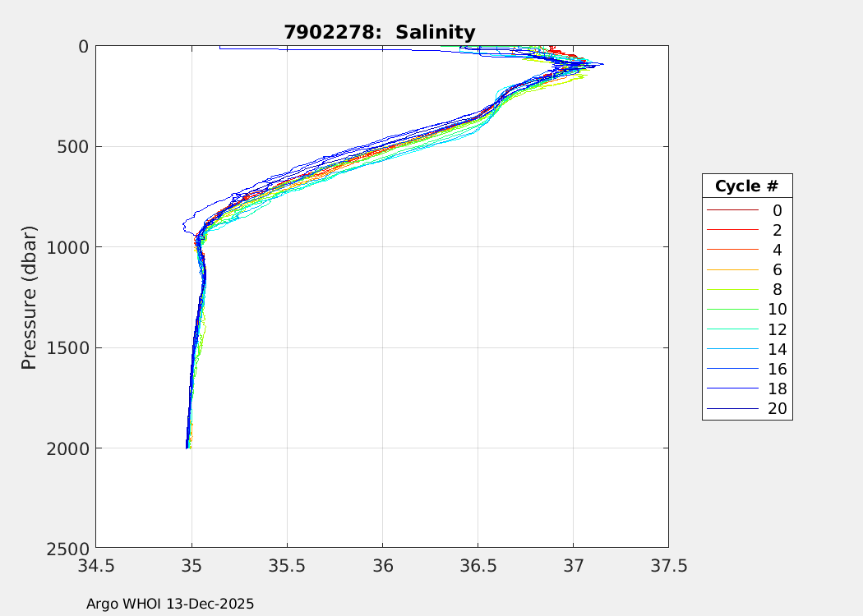This screenshot has height=616, width=863.
Task: Click the 'Argo WHOI 13-Dec-2025' footer text
Action: pos(170,604)
